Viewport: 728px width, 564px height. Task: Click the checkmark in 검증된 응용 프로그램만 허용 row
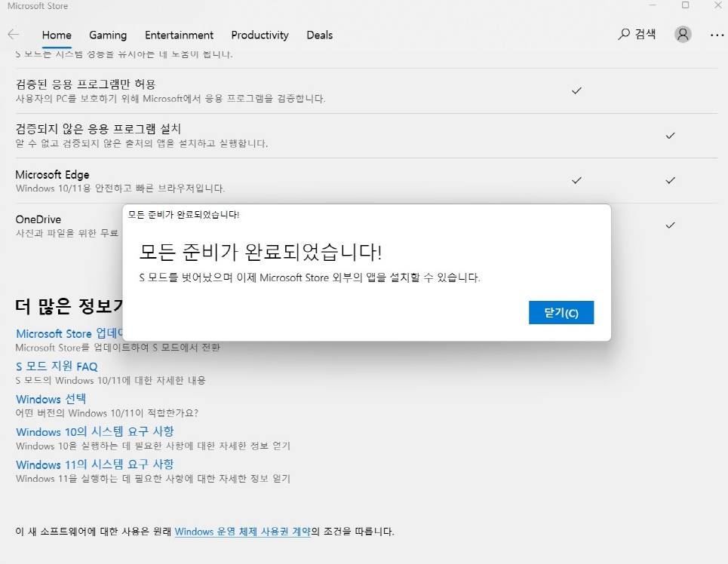576,90
